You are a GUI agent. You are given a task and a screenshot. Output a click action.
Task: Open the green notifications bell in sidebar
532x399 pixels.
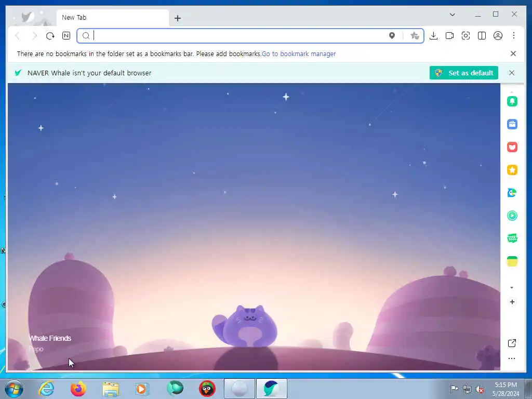point(512,101)
